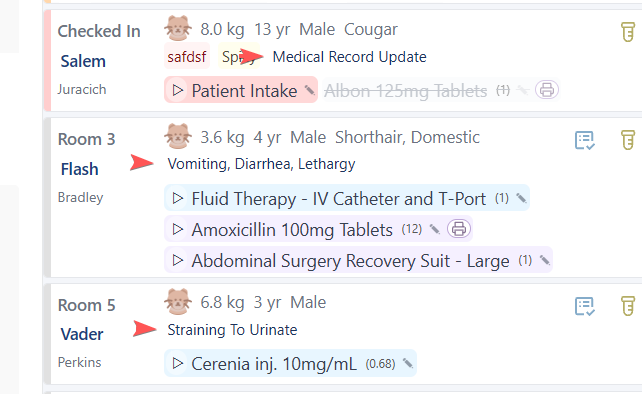
Task: Expand the Cerenia inj. 10mg/mL arrow
Action: pos(177,363)
